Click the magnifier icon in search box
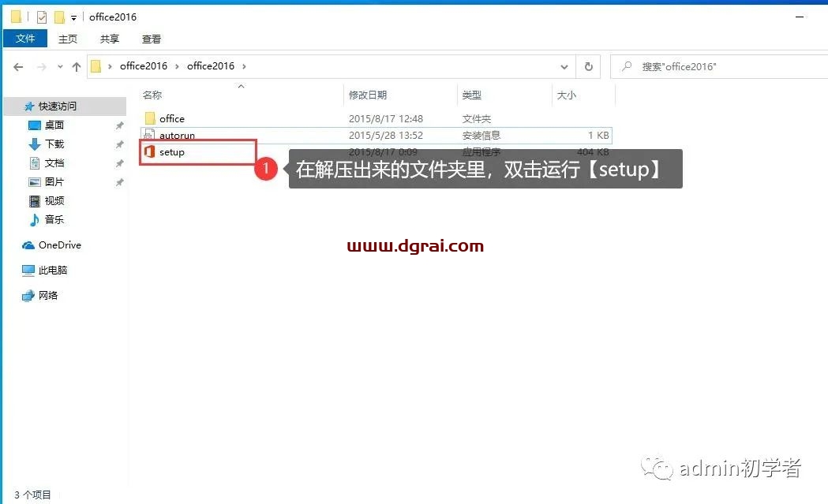This screenshot has width=828, height=504. [627, 66]
